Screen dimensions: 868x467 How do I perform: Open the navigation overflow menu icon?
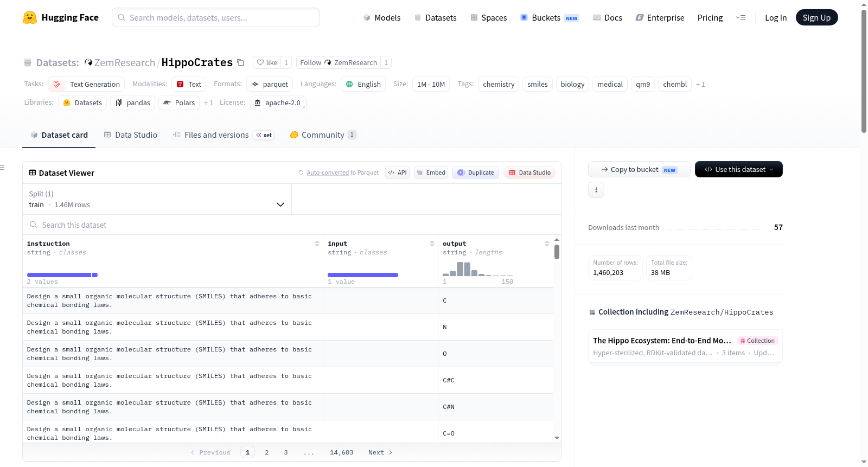click(741, 17)
